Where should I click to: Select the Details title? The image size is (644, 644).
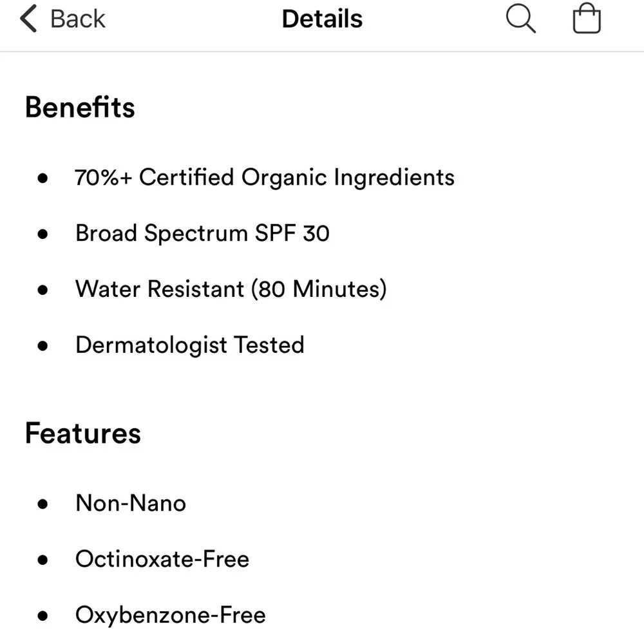tap(322, 19)
